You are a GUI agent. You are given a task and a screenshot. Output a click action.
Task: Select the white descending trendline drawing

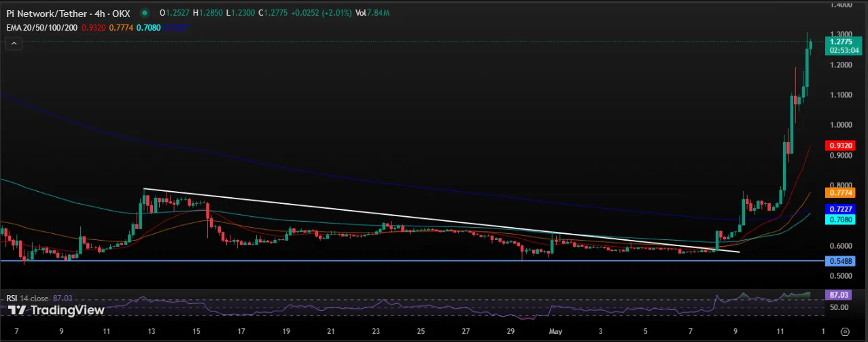[x=440, y=220]
